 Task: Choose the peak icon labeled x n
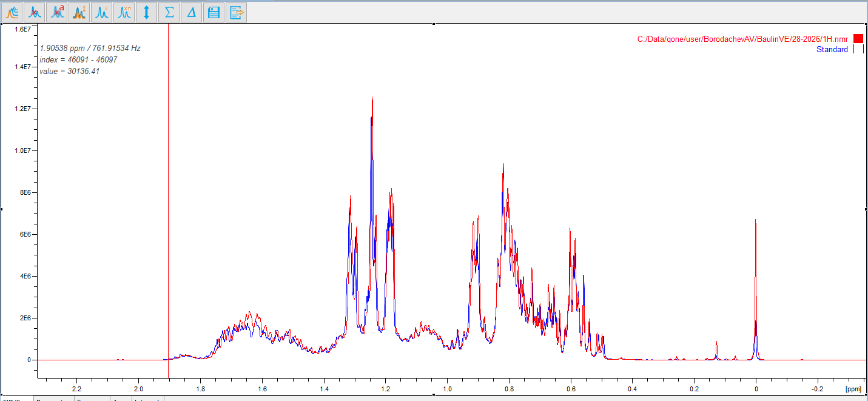point(124,12)
